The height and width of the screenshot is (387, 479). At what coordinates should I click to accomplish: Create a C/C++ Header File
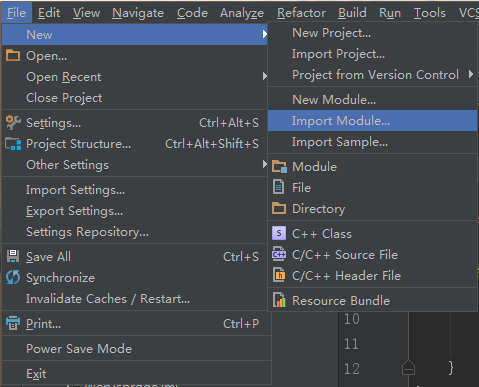coord(372,275)
